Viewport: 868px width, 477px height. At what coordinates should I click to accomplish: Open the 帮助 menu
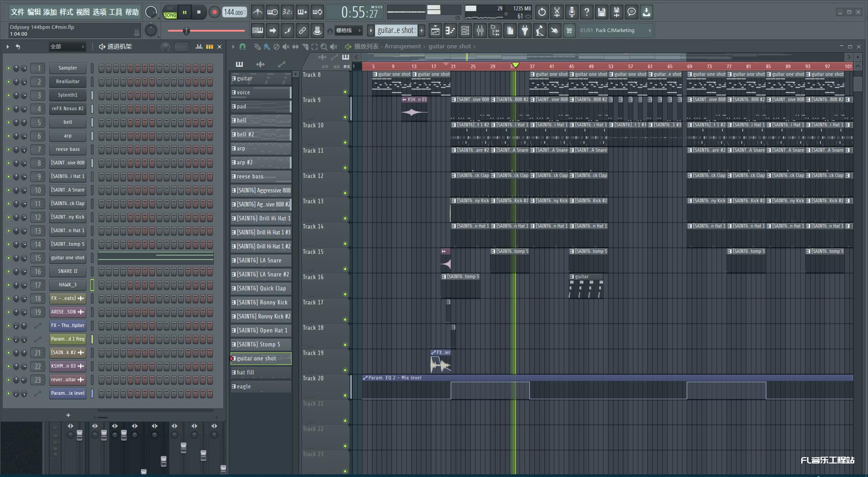132,12
